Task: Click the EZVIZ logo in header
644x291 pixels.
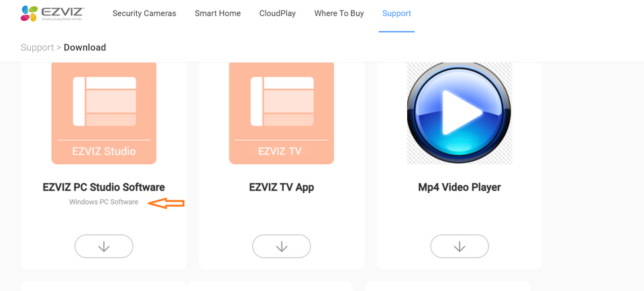Action: click(52, 13)
